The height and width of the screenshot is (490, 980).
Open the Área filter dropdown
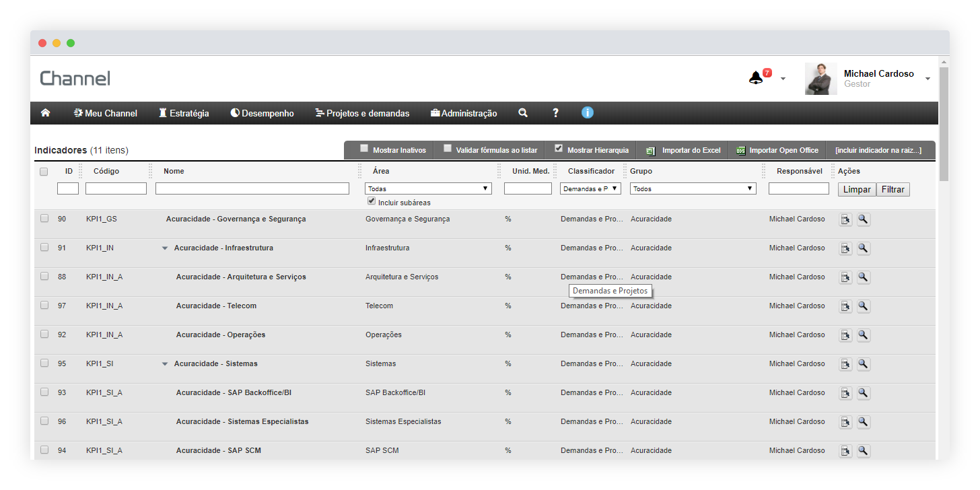click(x=428, y=189)
